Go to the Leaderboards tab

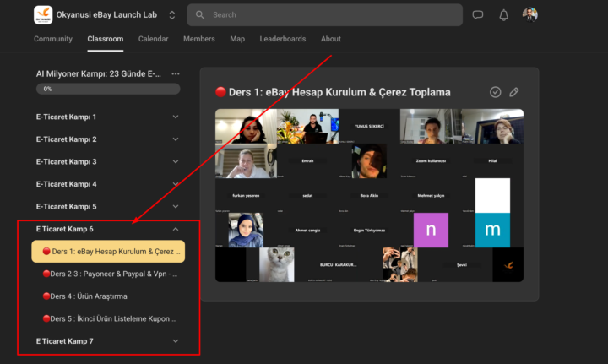pyautogui.click(x=282, y=39)
